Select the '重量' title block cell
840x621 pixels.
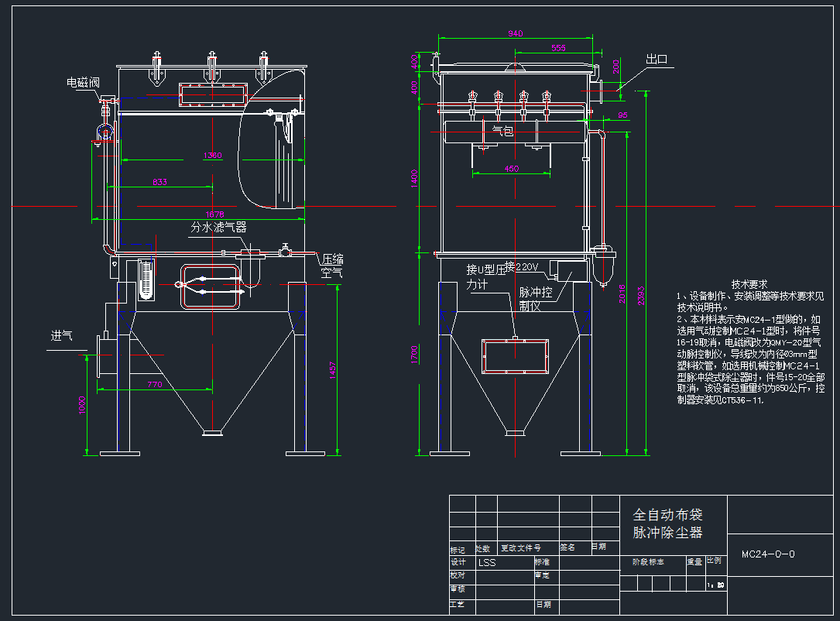(x=694, y=562)
